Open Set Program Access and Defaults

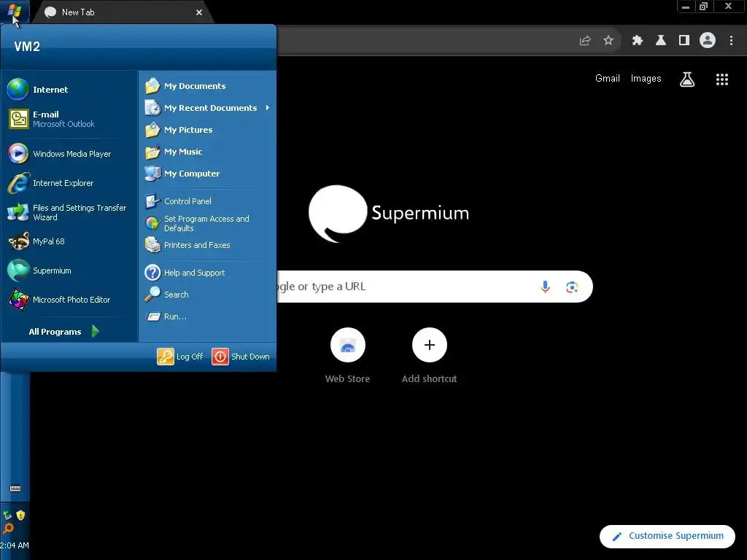(x=207, y=223)
